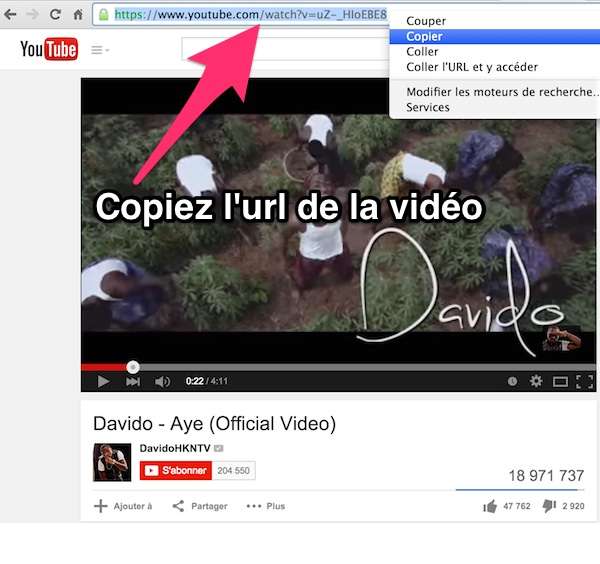Screen dimensions: 600x564
Task: Open the DavidoHKNTV channel avatar
Action: pyautogui.click(x=112, y=462)
